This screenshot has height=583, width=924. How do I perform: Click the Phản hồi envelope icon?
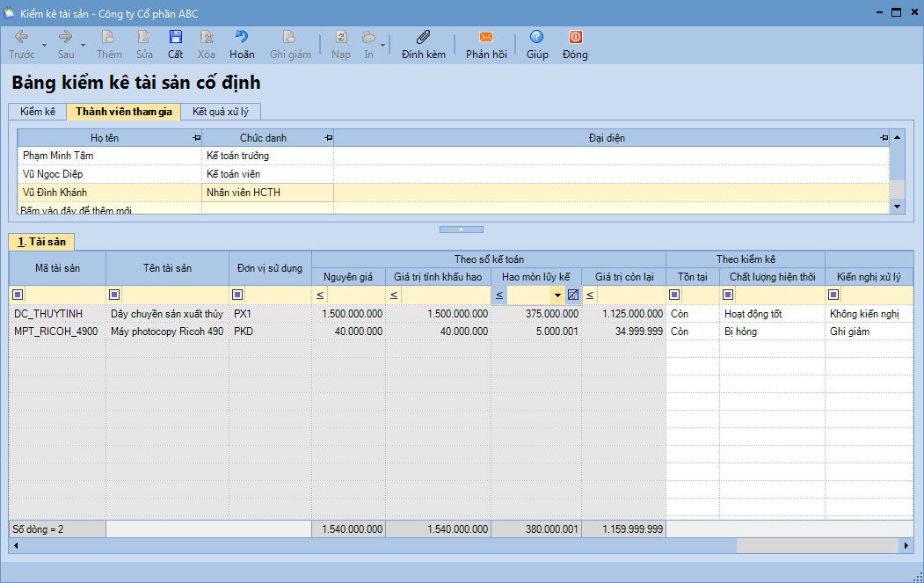[486, 38]
